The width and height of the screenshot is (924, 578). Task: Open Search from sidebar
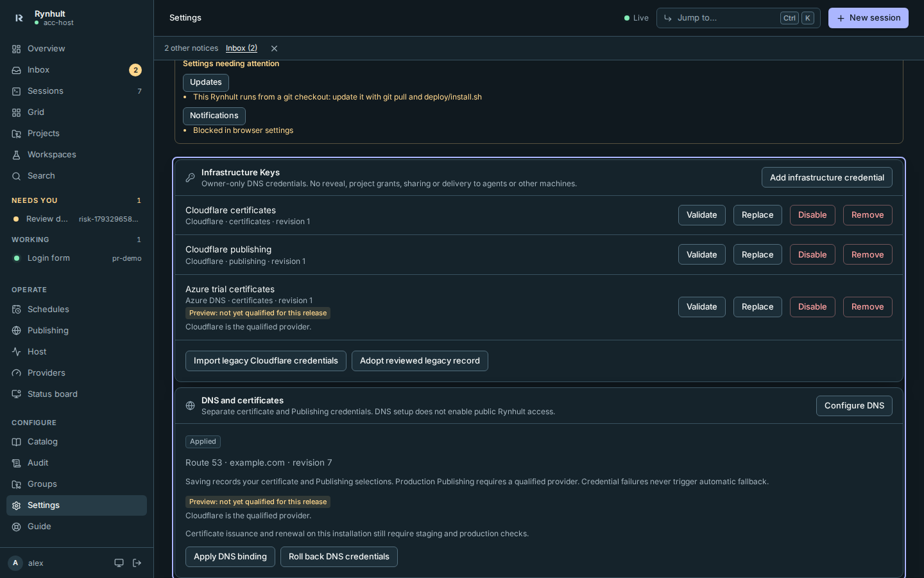(76, 176)
